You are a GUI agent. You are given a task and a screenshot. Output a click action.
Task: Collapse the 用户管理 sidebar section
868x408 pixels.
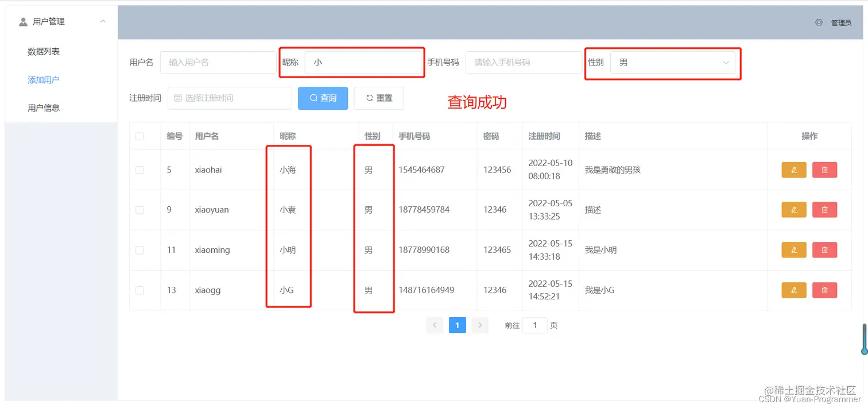point(102,21)
